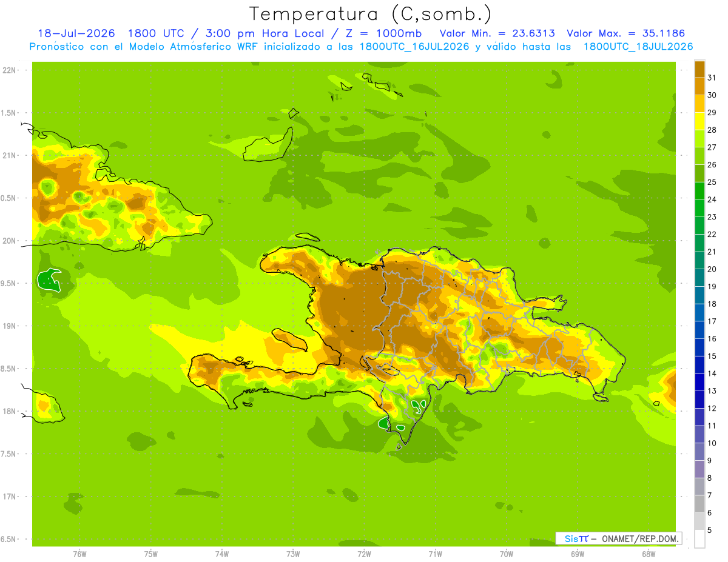Click "1800UTC_18JUL2026" valid-until time text

tap(638, 47)
